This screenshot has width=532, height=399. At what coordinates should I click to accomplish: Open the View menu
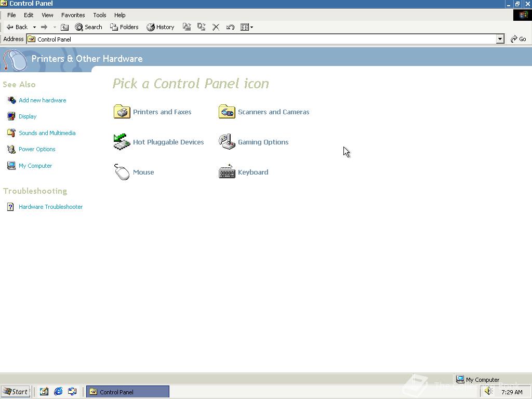47,15
